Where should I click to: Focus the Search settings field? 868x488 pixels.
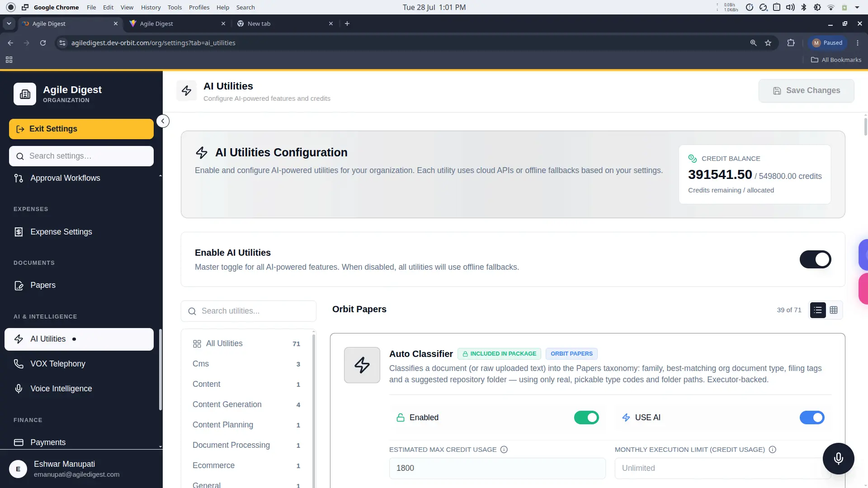pyautogui.click(x=81, y=156)
